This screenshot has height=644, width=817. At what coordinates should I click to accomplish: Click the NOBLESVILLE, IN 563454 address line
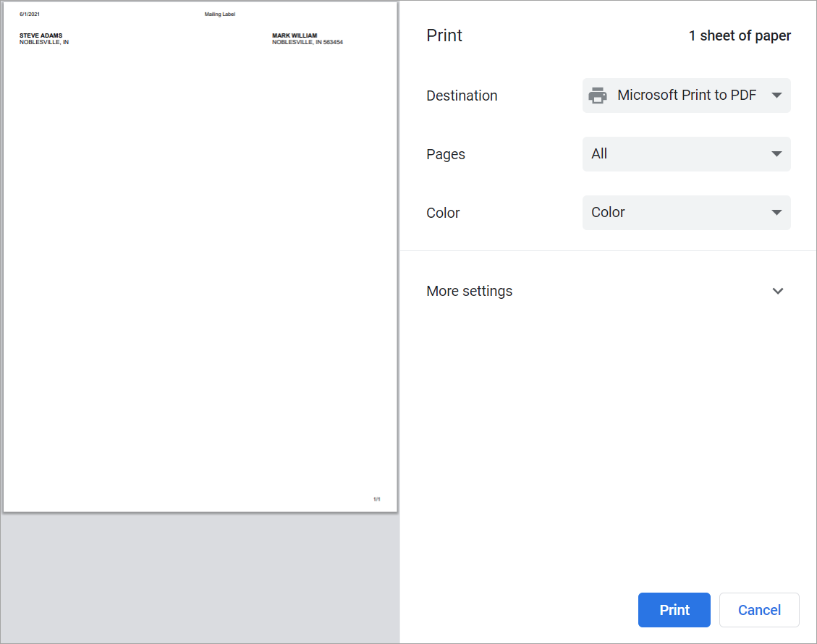[x=308, y=42]
